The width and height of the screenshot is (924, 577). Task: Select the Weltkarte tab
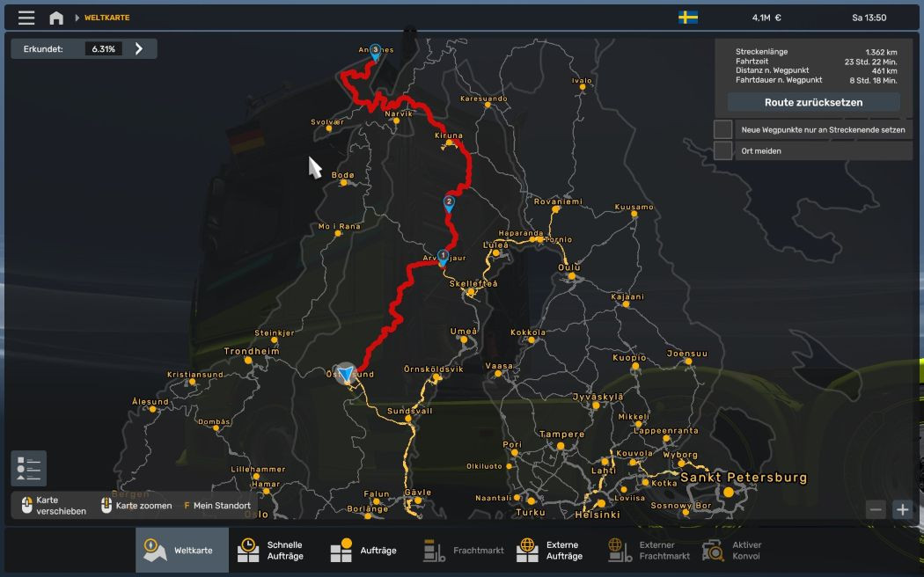(181, 551)
